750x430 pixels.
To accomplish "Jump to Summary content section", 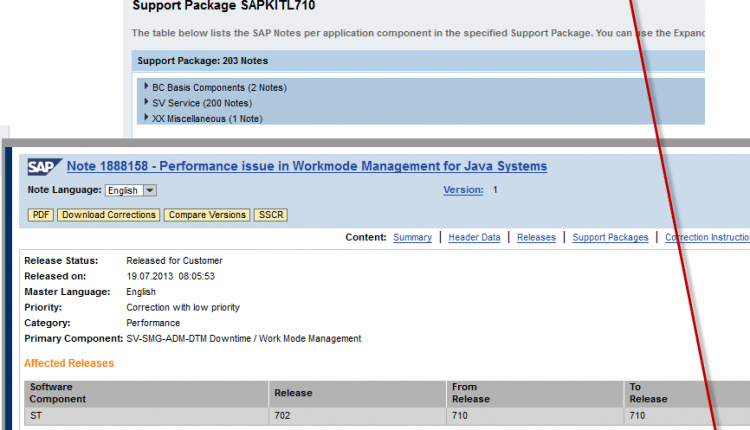I will 412,237.
